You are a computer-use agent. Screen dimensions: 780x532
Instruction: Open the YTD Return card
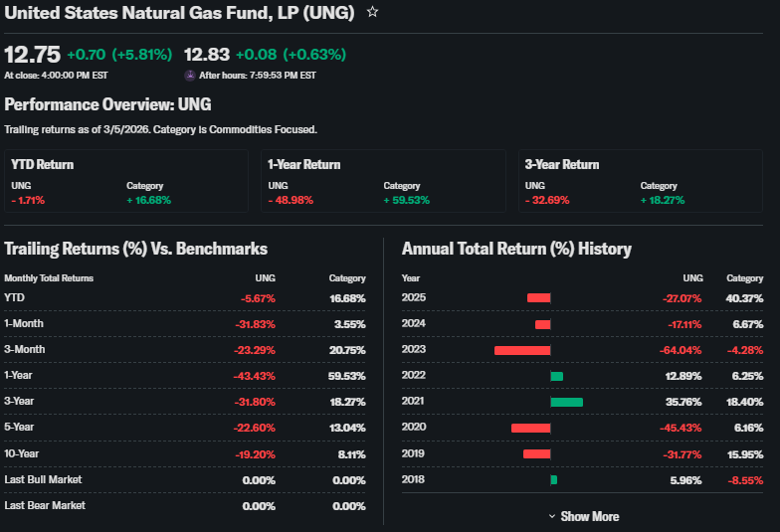125,181
